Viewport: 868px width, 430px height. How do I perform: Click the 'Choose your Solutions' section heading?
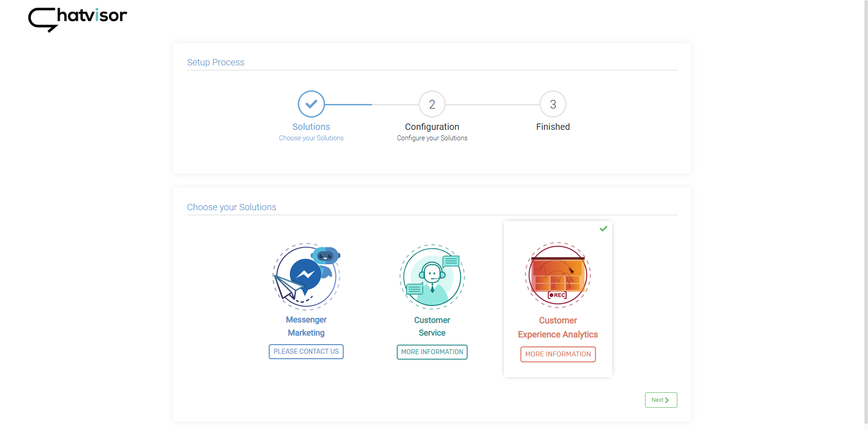pyautogui.click(x=232, y=207)
